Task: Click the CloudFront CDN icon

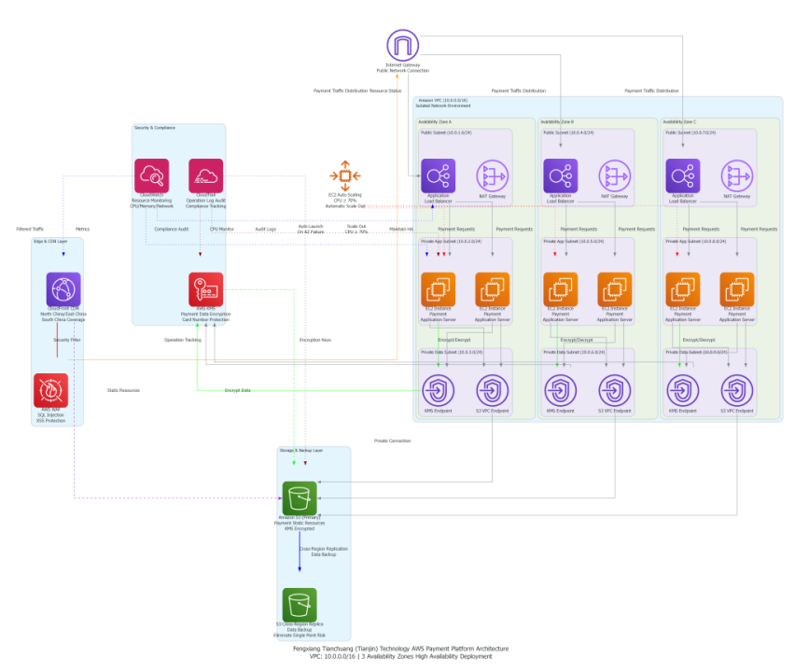Action: click(63, 289)
